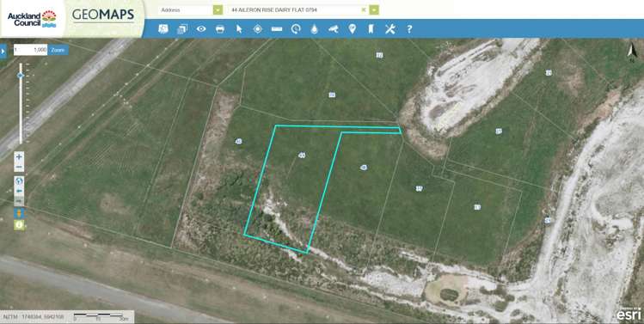
Task: Select the arrow pointer selection tool
Action: pyautogui.click(x=239, y=28)
